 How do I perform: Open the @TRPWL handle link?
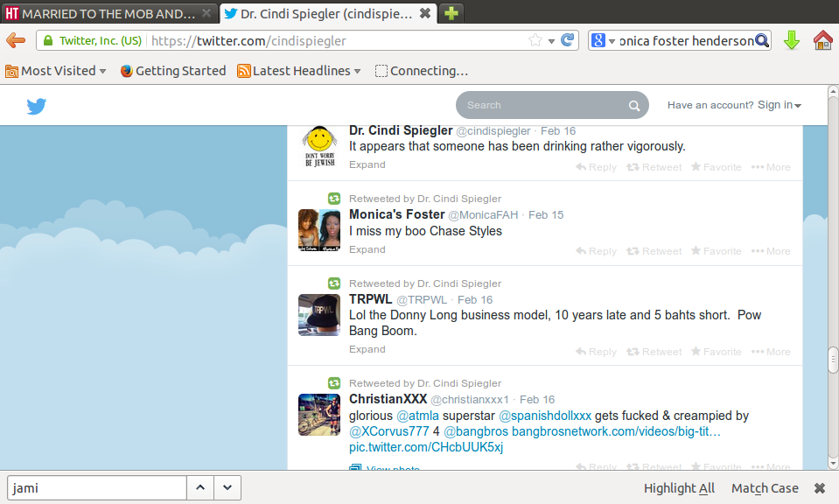coord(421,300)
